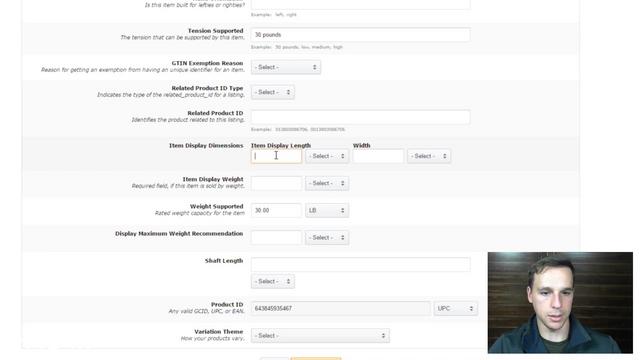The height and width of the screenshot is (360, 640).
Task: Open the Shaft Length unit dropdown
Action: (273, 281)
